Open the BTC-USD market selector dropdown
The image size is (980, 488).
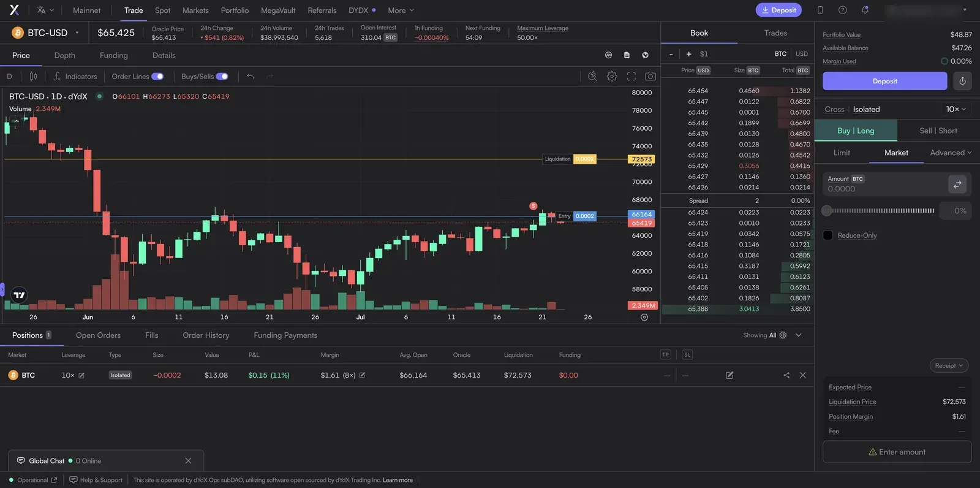47,32
